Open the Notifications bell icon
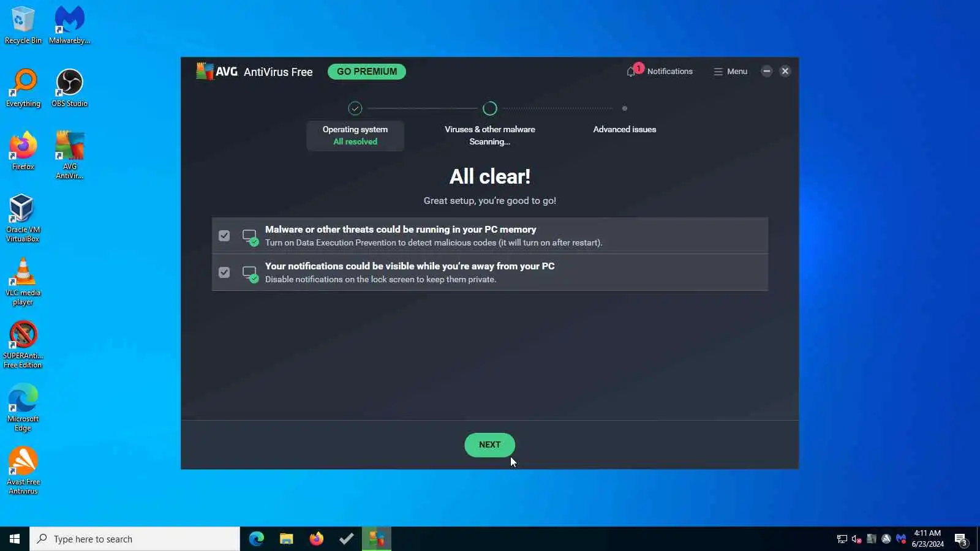The height and width of the screenshot is (551, 980). (631, 72)
